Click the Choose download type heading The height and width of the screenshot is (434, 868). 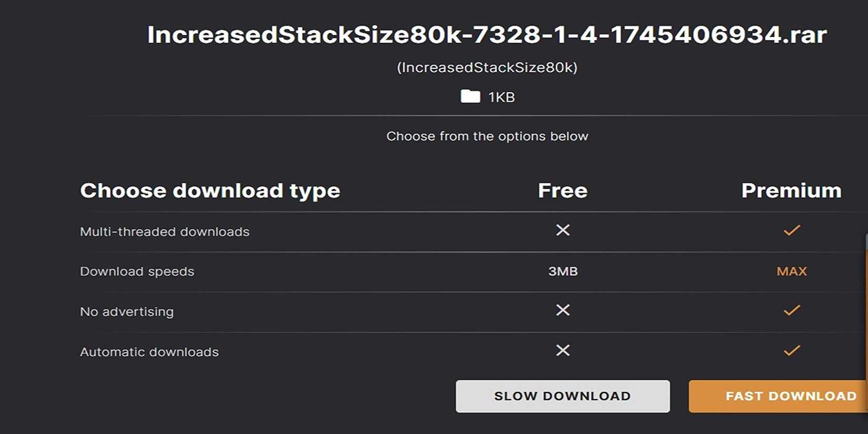(210, 190)
